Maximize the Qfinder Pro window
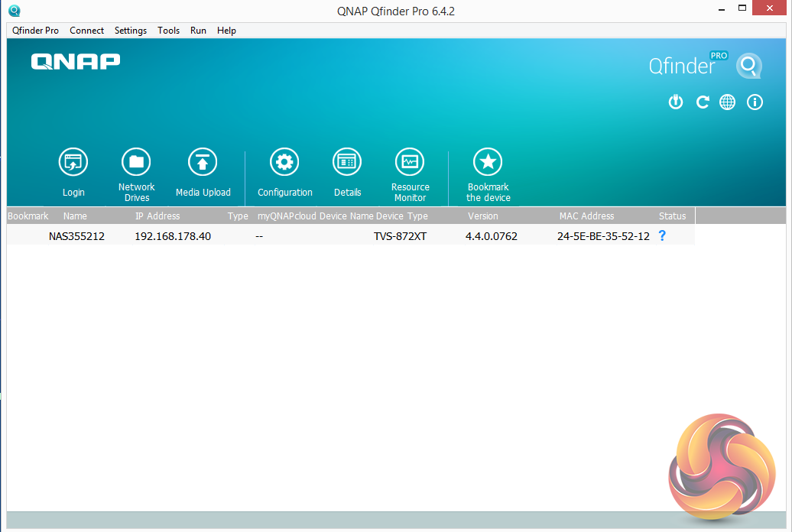This screenshot has height=532, width=792. 742,8
